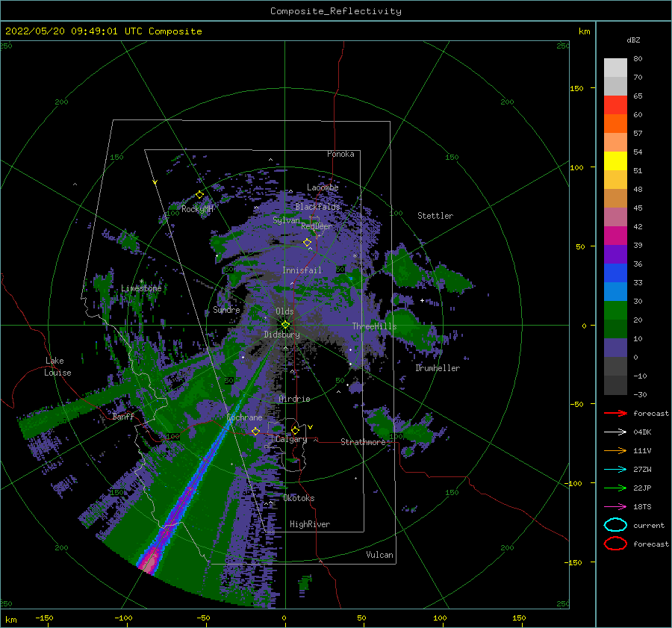Click the Strathmore town label
This screenshot has width=672, height=628.
point(363,442)
